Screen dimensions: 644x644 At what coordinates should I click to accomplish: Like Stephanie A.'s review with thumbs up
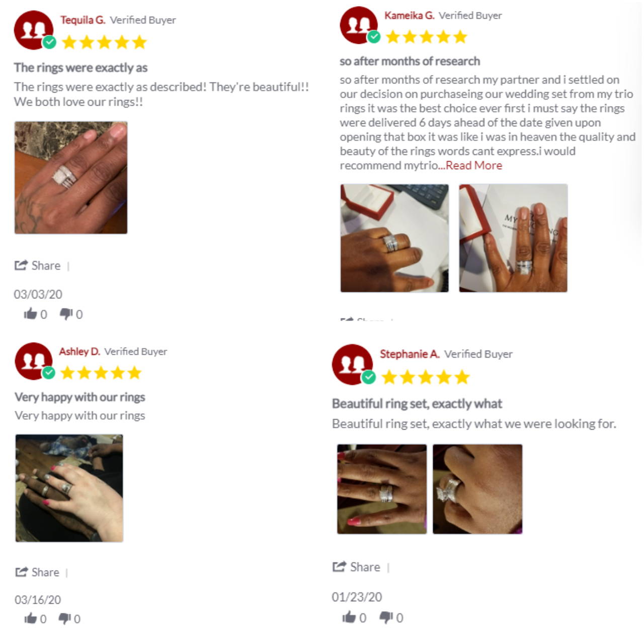(x=349, y=617)
